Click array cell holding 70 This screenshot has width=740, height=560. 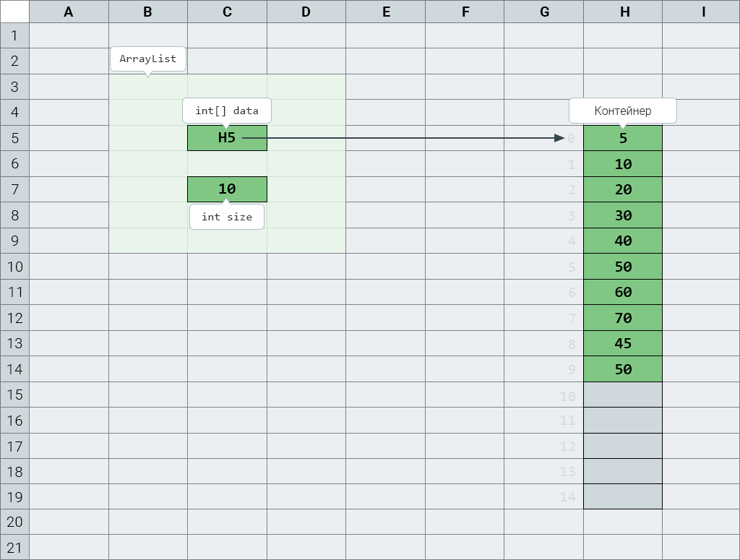point(623,317)
